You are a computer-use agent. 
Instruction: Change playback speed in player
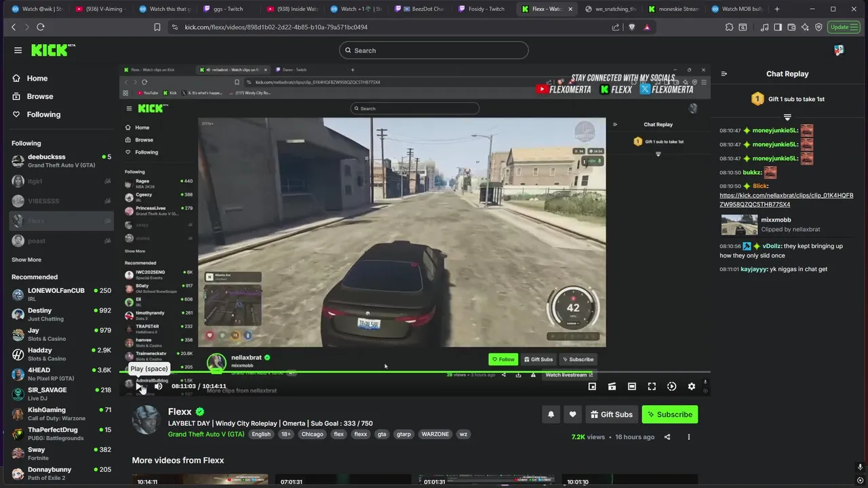coord(671,386)
